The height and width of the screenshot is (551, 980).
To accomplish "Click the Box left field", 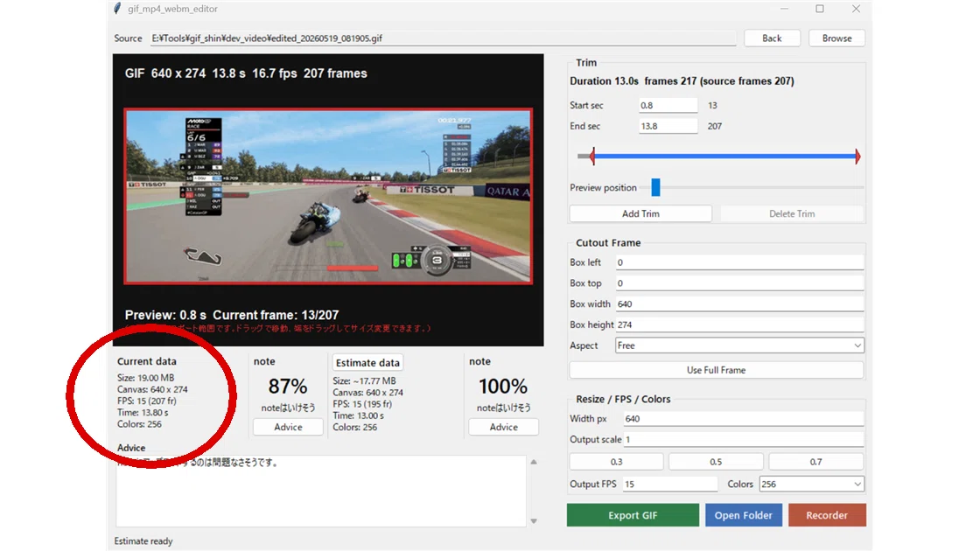I will [x=739, y=262].
